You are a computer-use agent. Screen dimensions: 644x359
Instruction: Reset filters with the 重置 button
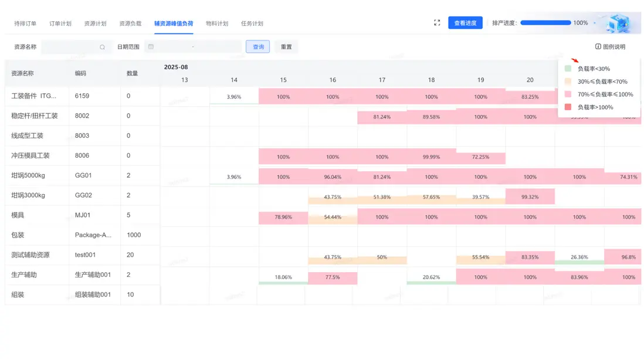(286, 47)
